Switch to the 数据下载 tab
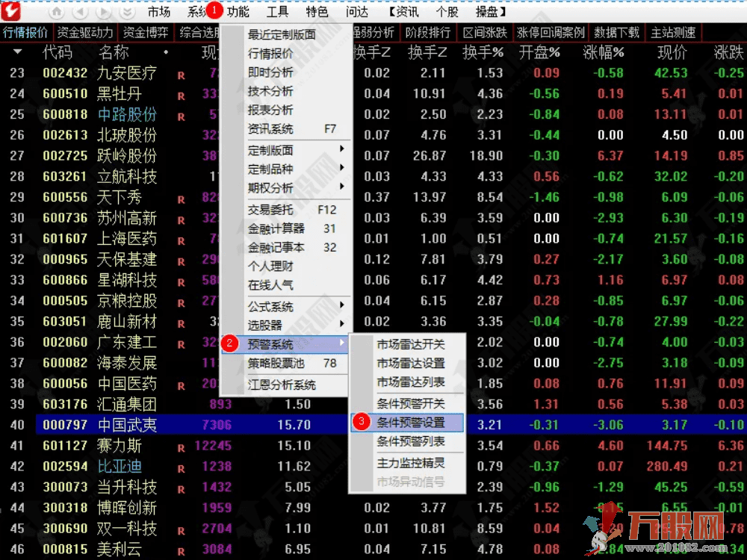The image size is (747, 560). pyautogui.click(x=616, y=32)
